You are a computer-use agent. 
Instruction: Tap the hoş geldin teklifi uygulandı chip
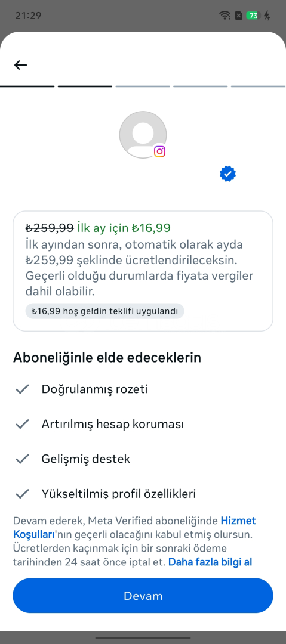click(104, 311)
